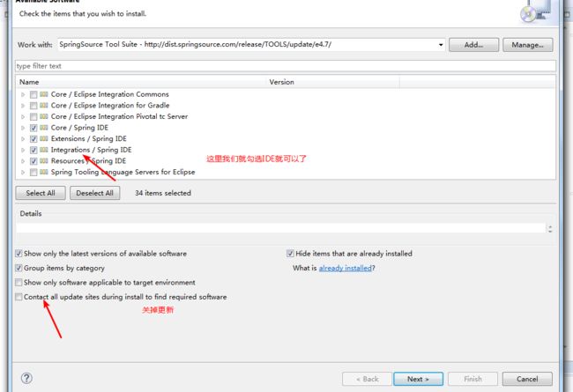Click the category icon beside Extensions / Spring IDE
The width and height of the screenshot is (573, 392).
coord(44,138)
